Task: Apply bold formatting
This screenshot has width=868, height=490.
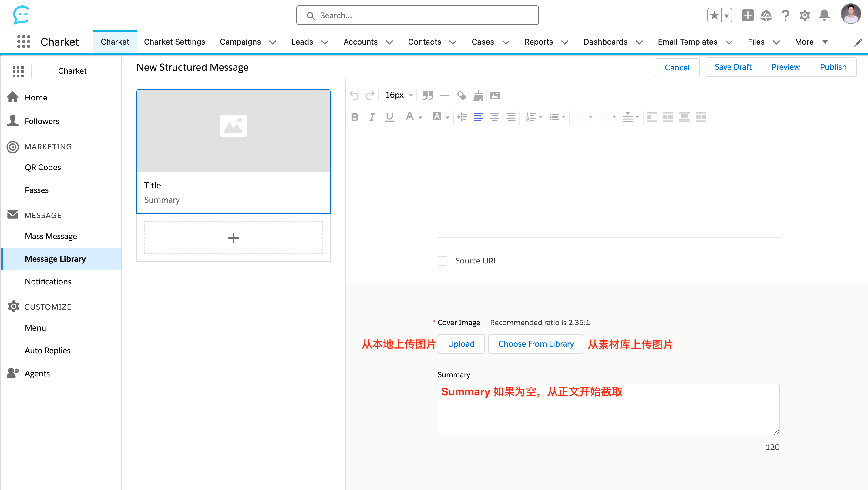Action: pos(354,117)
